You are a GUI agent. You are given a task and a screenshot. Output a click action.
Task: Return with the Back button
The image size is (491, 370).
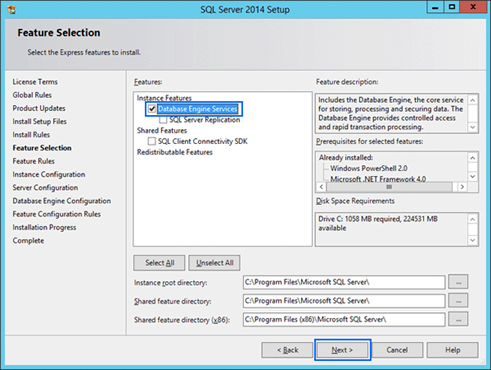[287, 350]
